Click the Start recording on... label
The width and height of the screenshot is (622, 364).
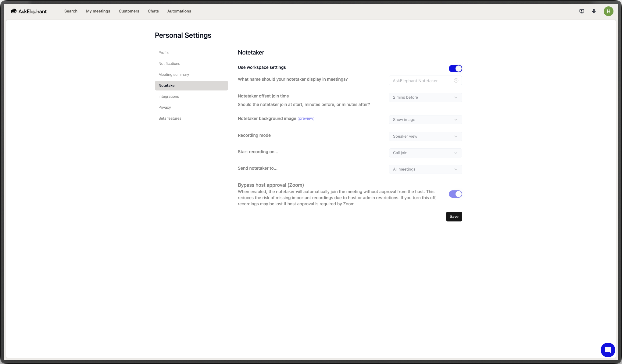click(x=258, y=152)
